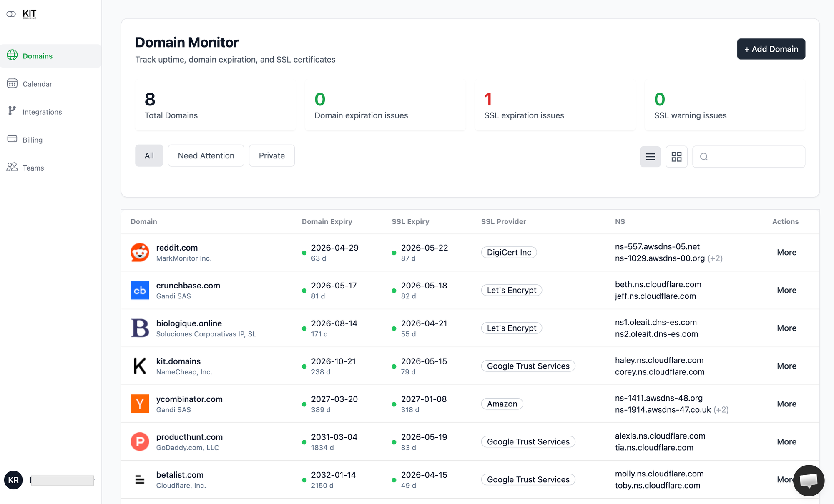Click the green SSL status dot for betalist.com

tap(393, 480)
